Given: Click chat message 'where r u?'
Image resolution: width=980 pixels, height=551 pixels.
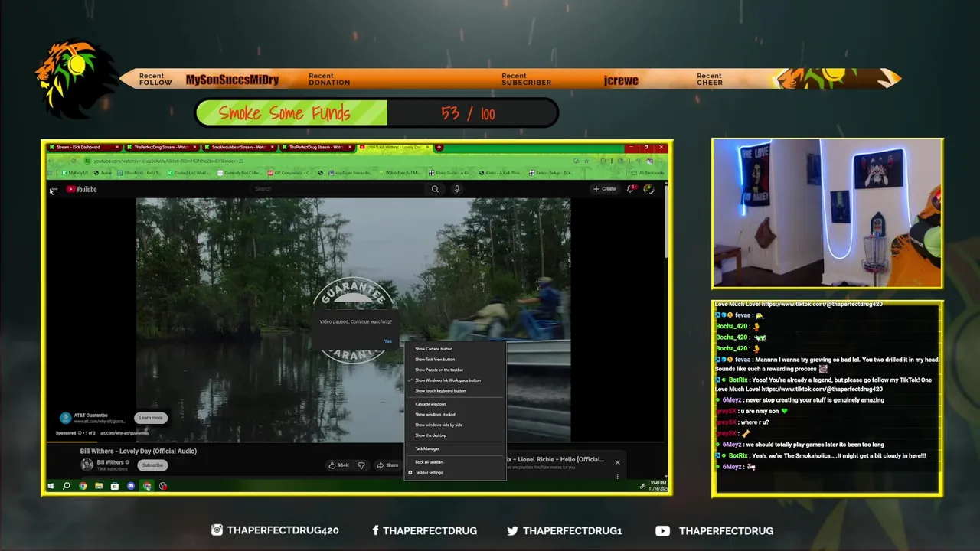Looking at the screenshot, I should [755, 422].
